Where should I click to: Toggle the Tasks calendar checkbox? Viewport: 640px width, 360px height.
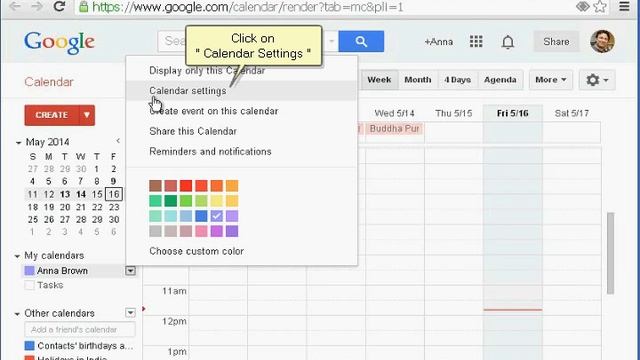tap(29, 285)
